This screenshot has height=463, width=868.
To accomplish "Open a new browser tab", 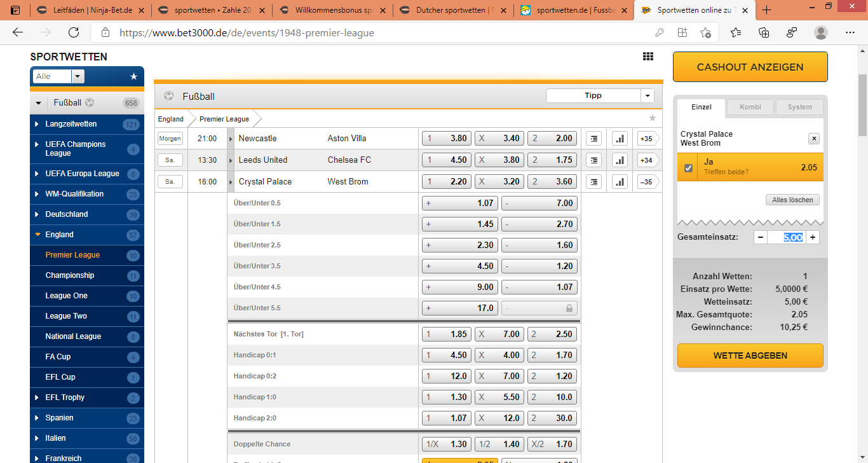I will tap(767, 10).
